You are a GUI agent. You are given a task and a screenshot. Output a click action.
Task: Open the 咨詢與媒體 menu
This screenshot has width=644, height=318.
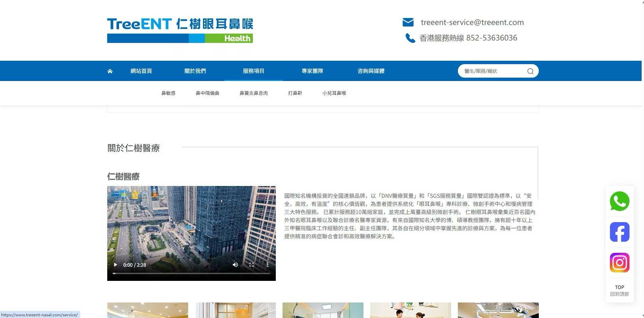(371, 71)
